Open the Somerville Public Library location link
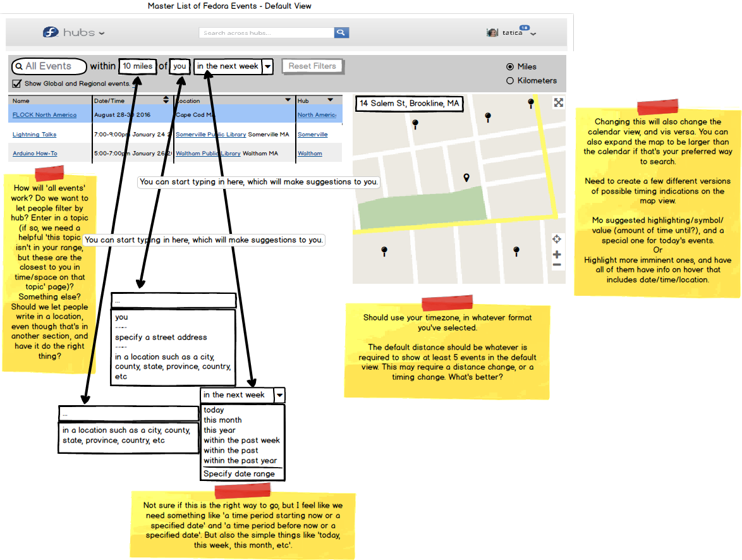The image size is (742, 560). coord(211,135)
